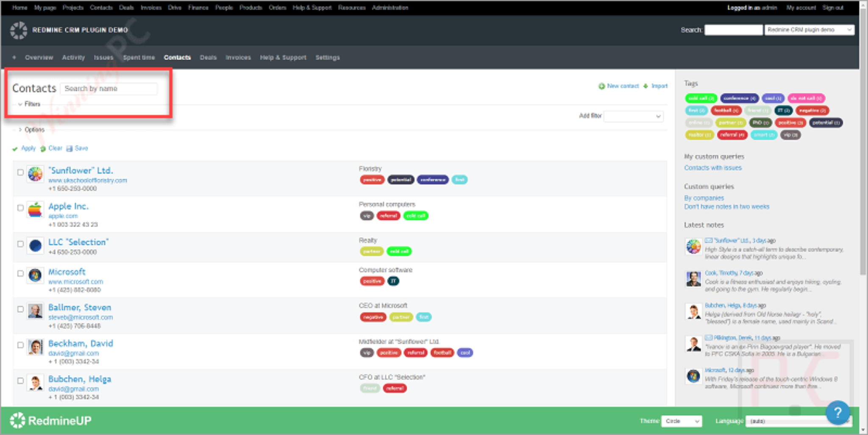Select the Beckham, David contact checkbox
This screenshot has width=868, height=435.
[20, 345]
